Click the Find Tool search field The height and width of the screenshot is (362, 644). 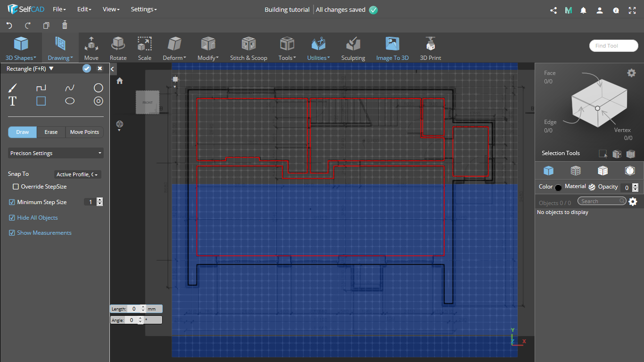[x=614, y=46]
